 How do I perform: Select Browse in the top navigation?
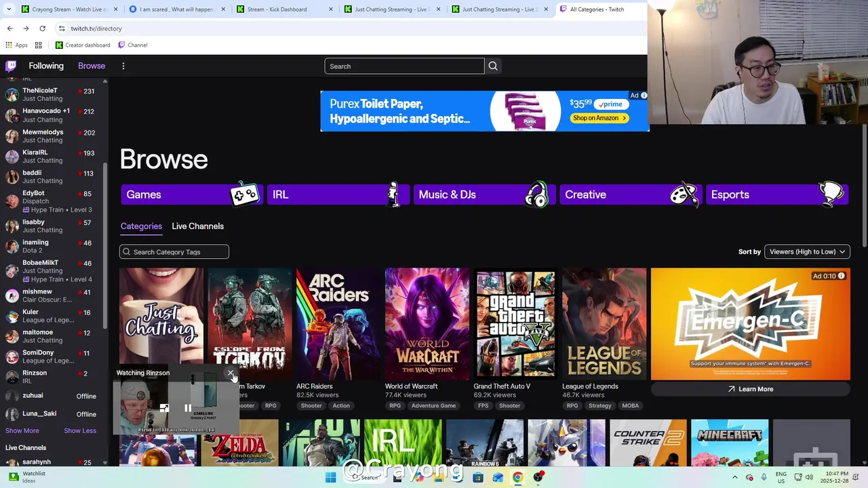click(92, 66)
